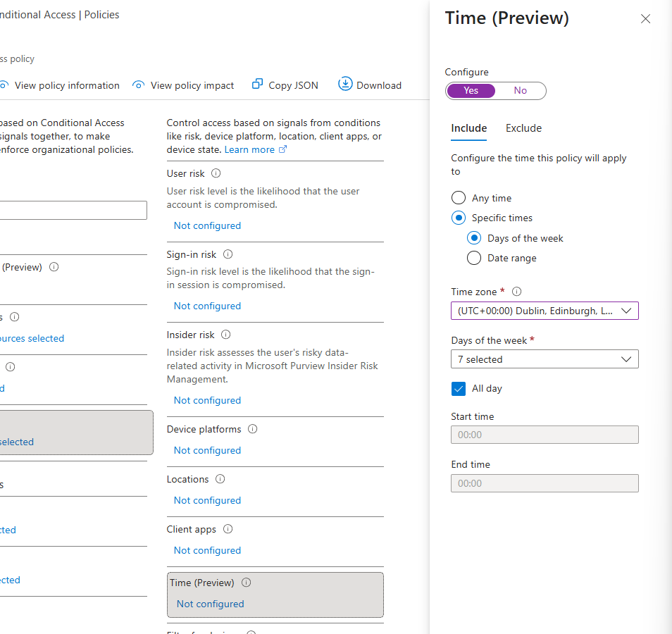Expand the Days of the week dropdown

coord(545,359)
